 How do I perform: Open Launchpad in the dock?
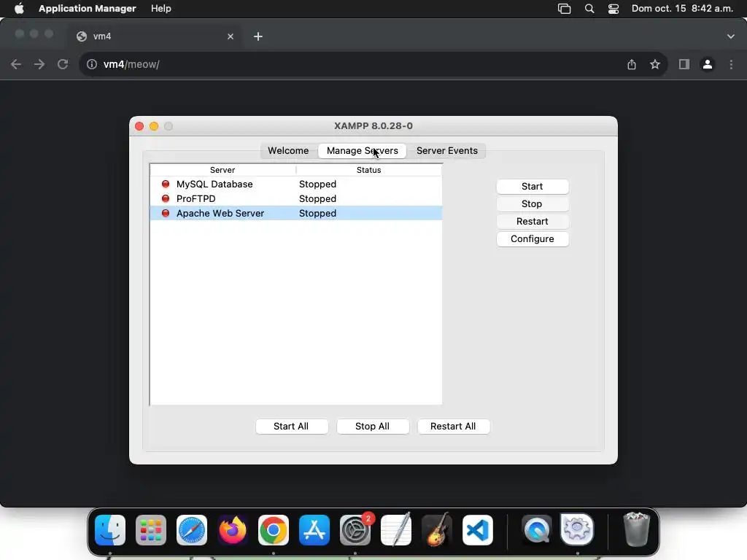click(151, 530)
